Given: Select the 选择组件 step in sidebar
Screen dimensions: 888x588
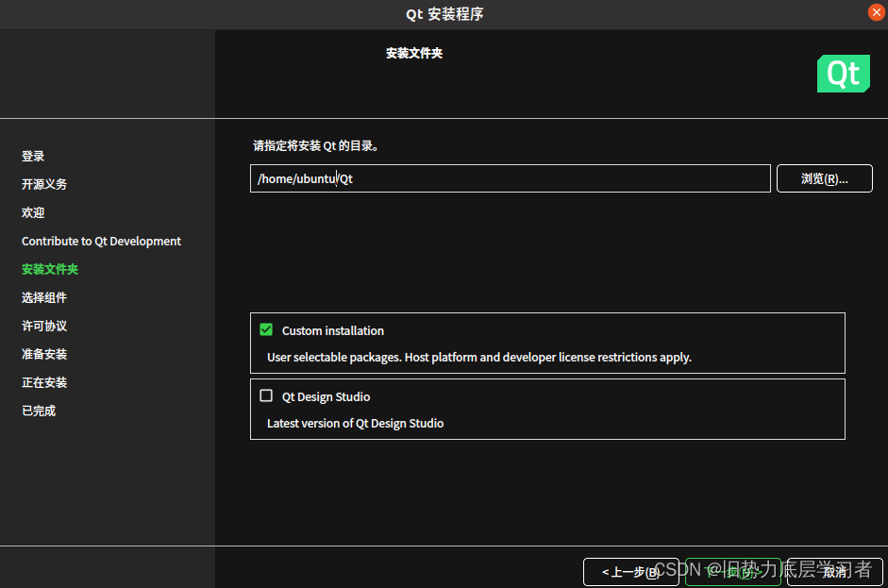Looking at the screenshot, I should coord(44,298).
